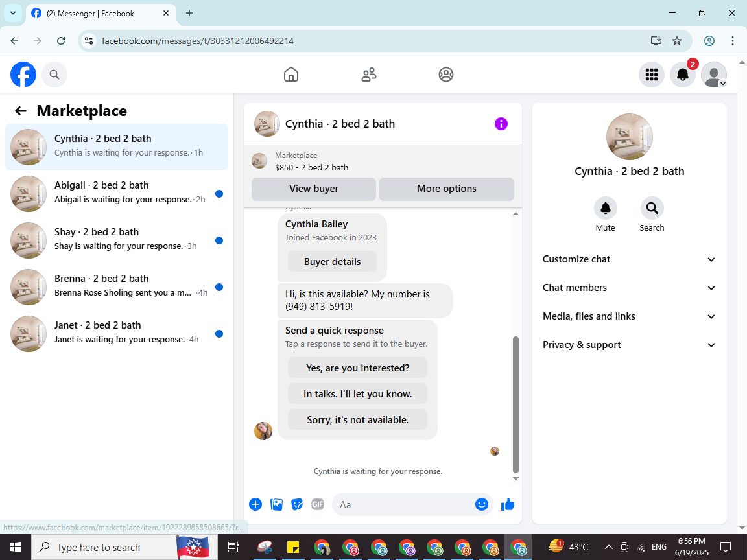Open Buyer details for Cynthia Bailey
Viewport: 747px width, 560px height.
333,262
